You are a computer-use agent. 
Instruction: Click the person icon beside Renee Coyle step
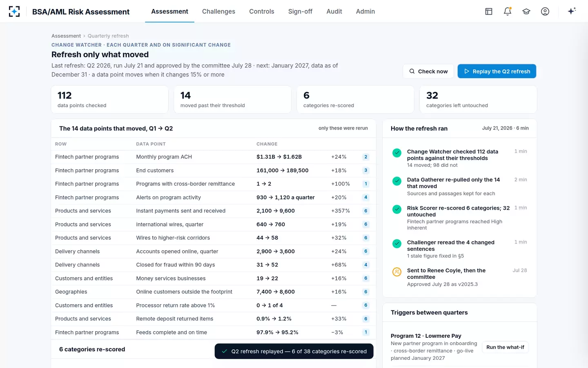coord(397,272)
